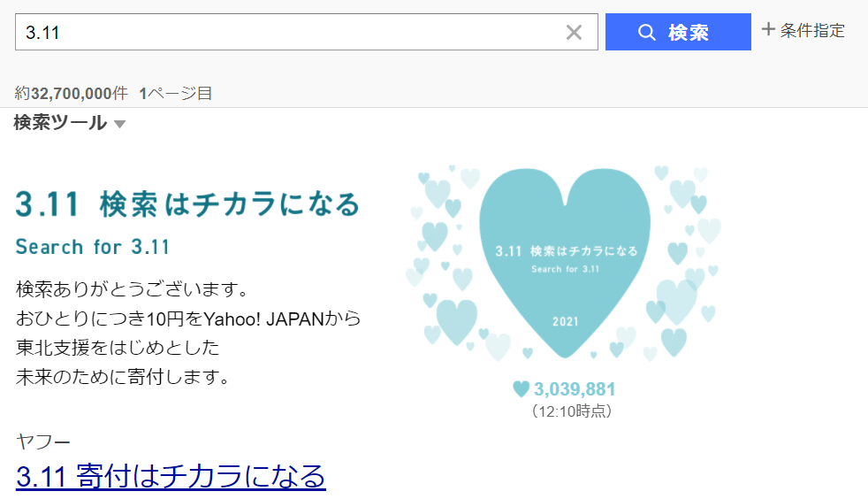
Task: Click the line mentioning 10円をYahoo! JAPANから
Action: coord(188,319)
